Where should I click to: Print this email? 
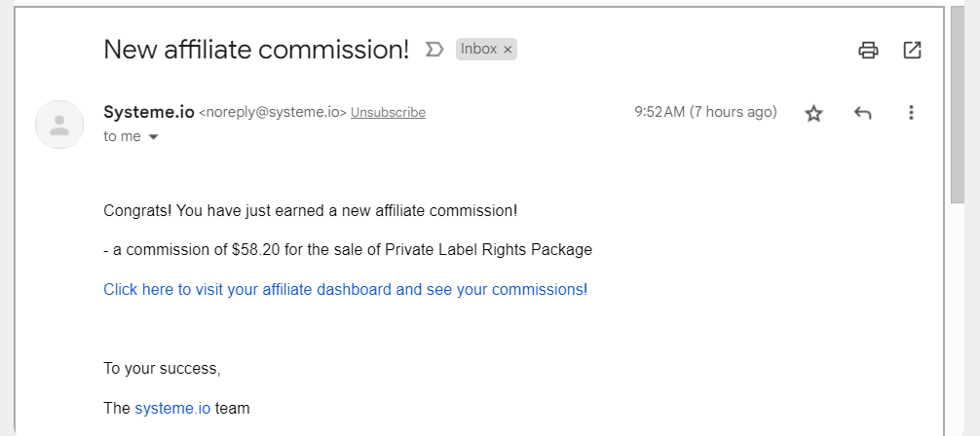pyautogui.click(x=868, y=50)
